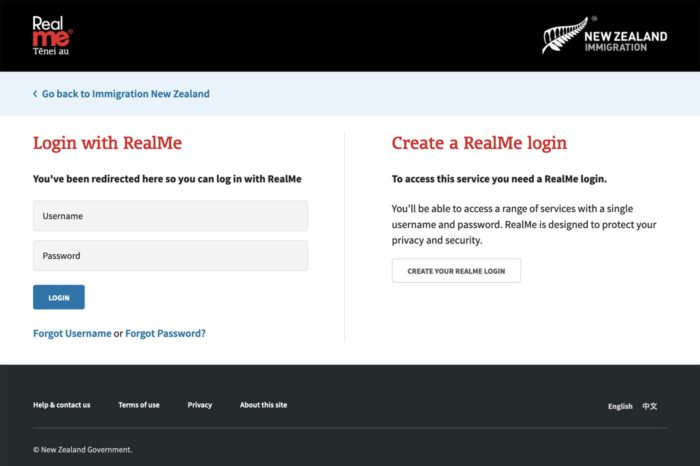Click the RealMe logo in the header

52,36
